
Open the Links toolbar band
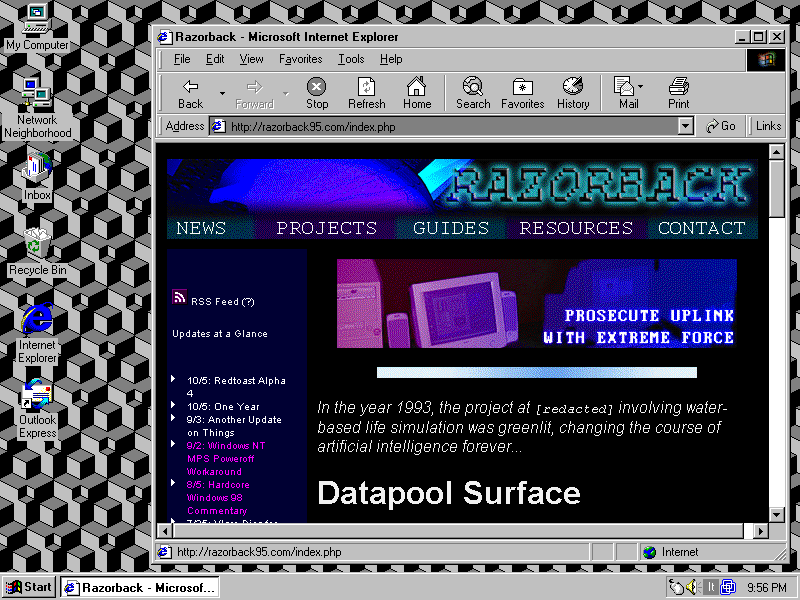pos(768,126)
